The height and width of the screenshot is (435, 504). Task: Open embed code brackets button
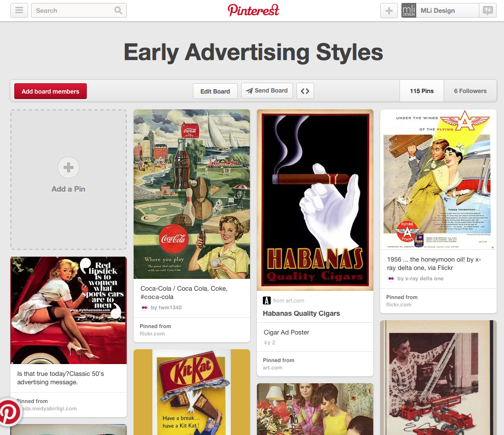305,91
